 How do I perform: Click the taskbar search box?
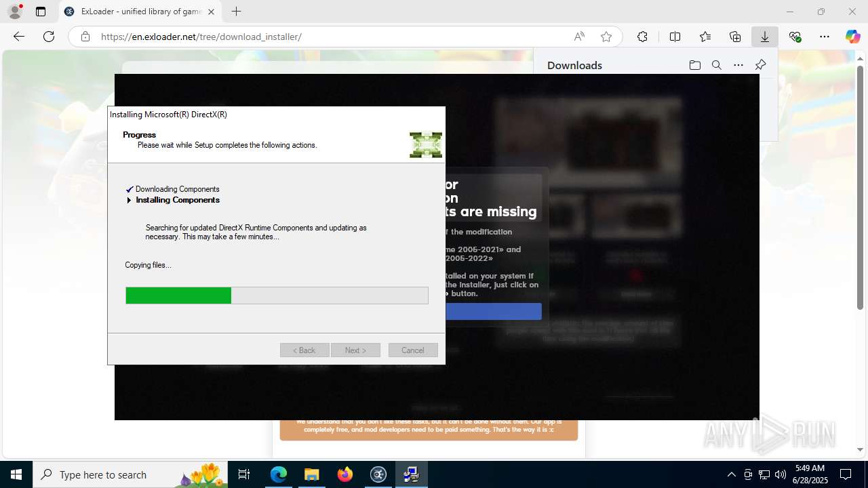(x=130, y=474)
